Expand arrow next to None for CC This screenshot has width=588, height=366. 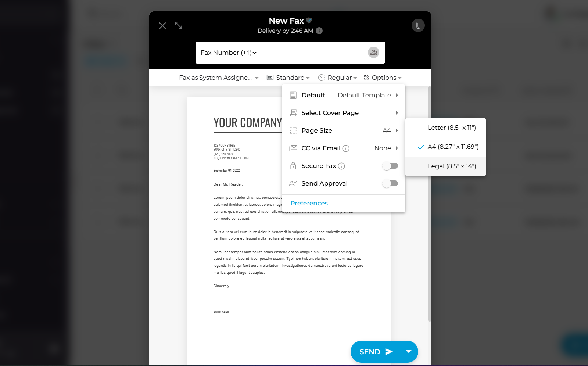(x=397, y=148)
